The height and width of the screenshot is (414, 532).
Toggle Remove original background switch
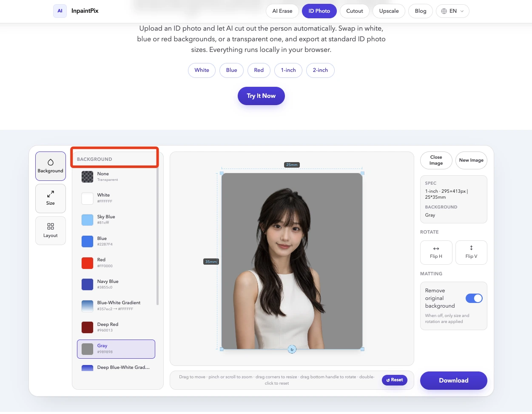coord(474,298)
